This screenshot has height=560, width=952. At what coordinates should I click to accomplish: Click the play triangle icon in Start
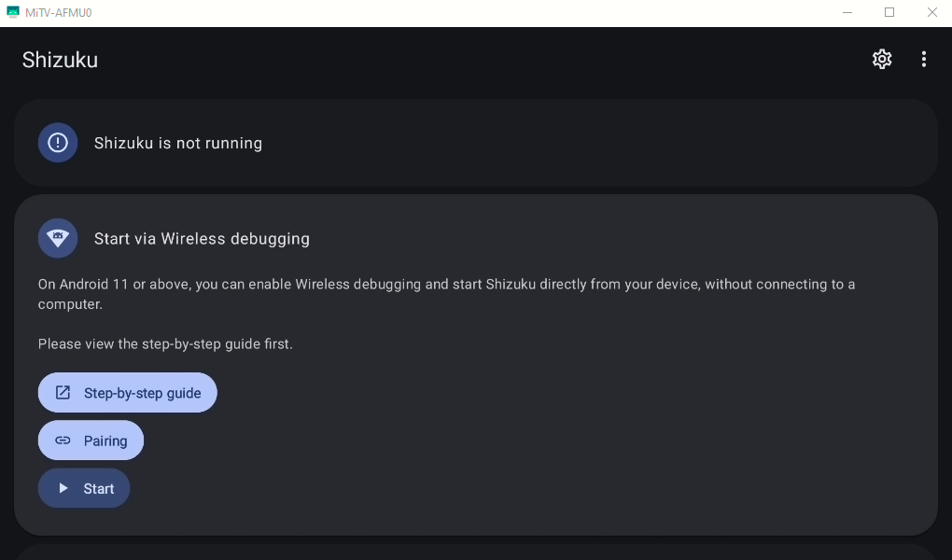point(63,488)
